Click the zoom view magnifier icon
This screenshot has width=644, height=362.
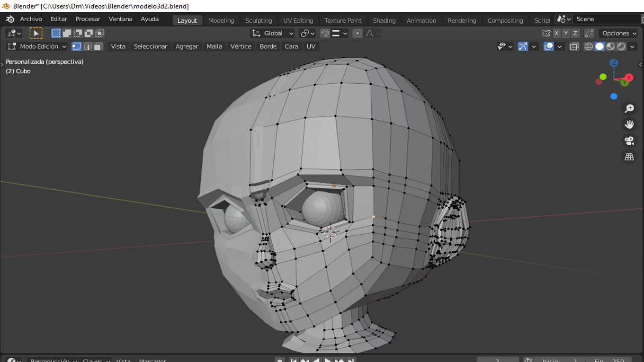tap(629, 109)
